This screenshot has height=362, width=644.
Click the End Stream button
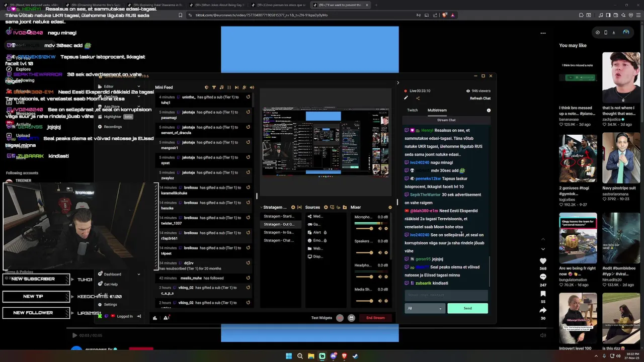click(x=375, y=318)
